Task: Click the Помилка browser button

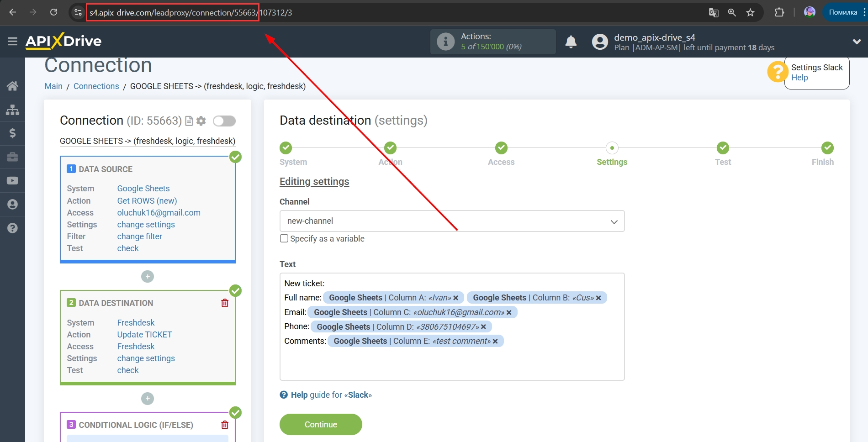Action: click(844, 12)
